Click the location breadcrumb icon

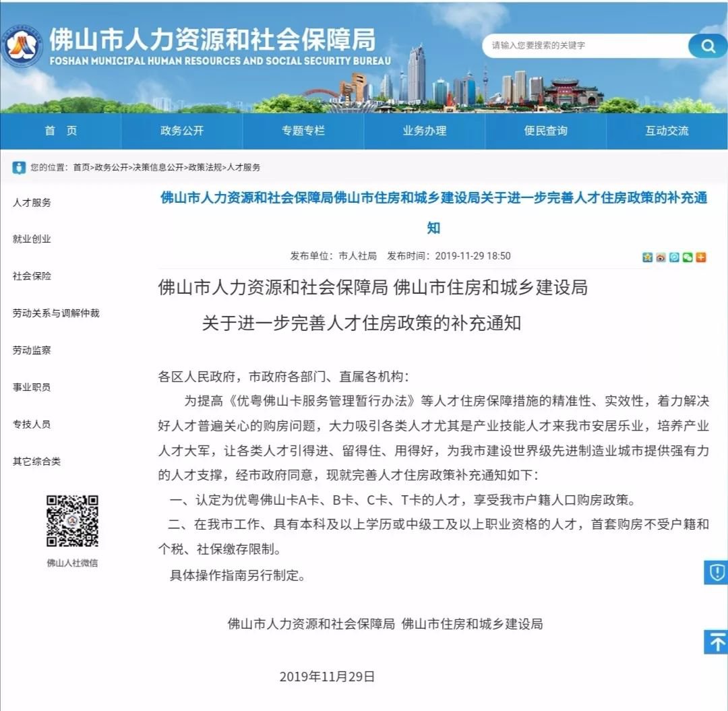(x=19, y=168)
